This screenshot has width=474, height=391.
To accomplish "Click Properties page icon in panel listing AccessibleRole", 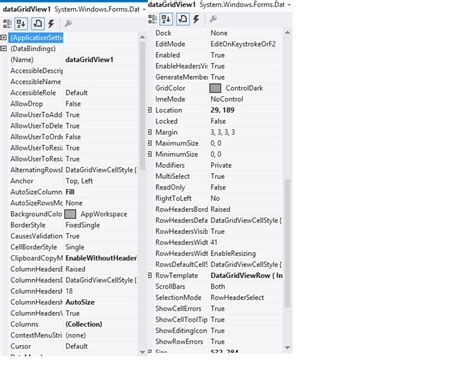I will point(37,24).
